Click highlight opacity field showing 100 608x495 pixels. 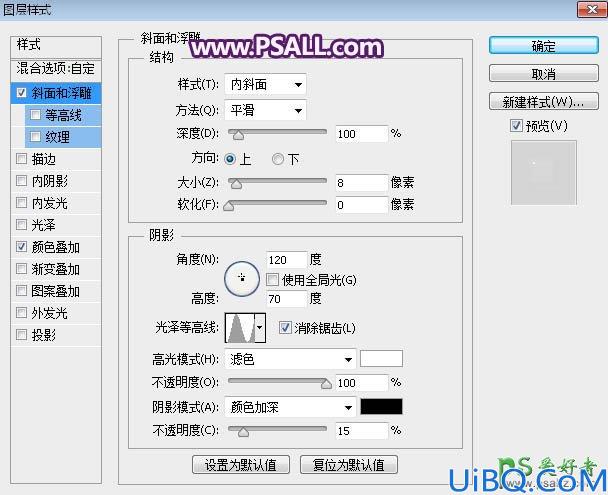pos(361,383)
